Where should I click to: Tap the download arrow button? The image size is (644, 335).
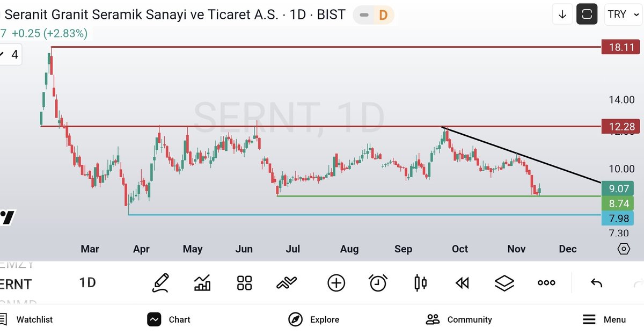pos(562,14)
